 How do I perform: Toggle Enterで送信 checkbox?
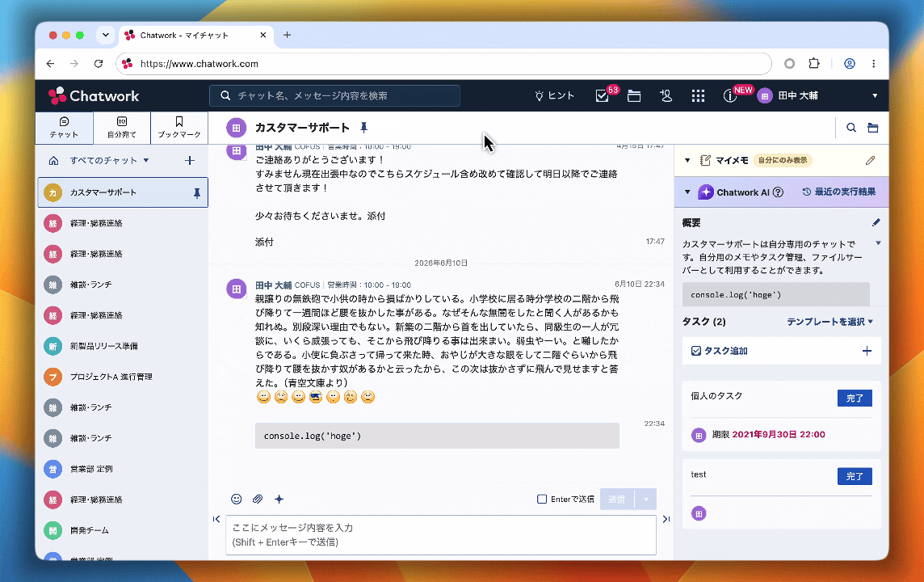(541, 499)
